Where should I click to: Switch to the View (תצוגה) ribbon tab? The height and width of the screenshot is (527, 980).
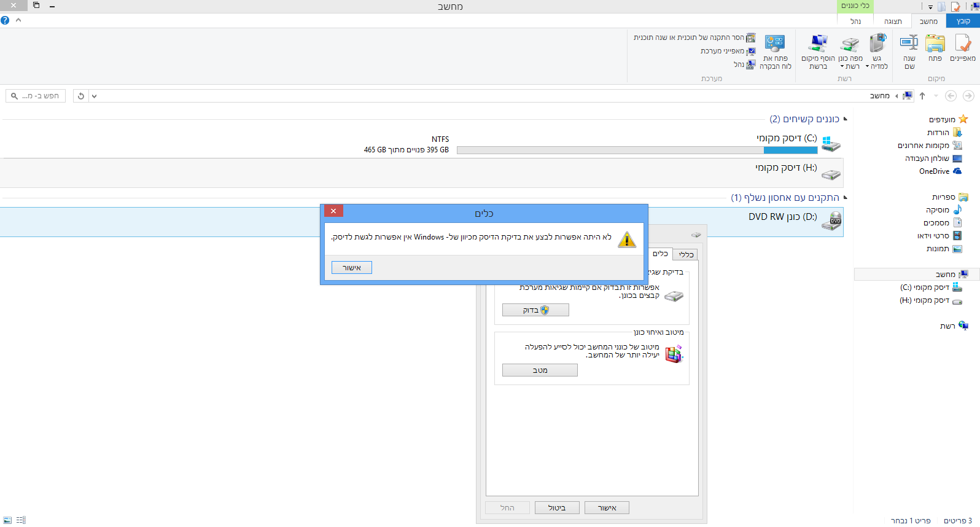[x=893, y=21]
